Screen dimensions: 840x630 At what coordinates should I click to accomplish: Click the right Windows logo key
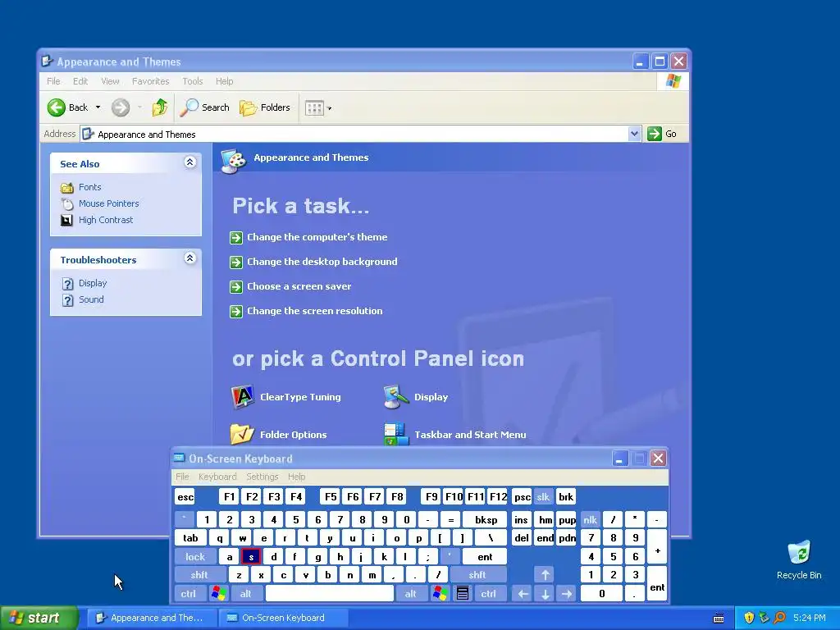coord(440,594)
